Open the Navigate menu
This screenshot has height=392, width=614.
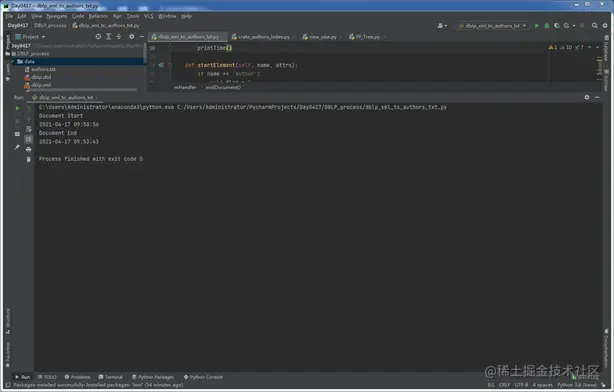click(x=57, y=16)
